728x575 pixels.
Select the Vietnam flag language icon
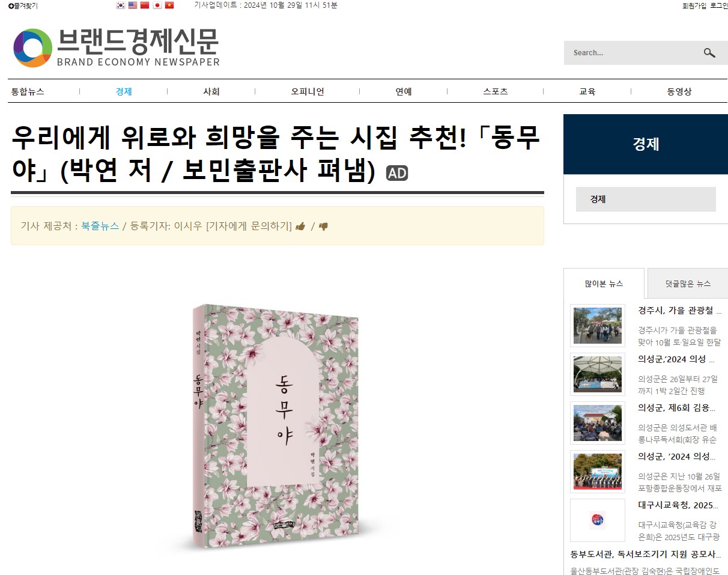click(x=169, y=5)
